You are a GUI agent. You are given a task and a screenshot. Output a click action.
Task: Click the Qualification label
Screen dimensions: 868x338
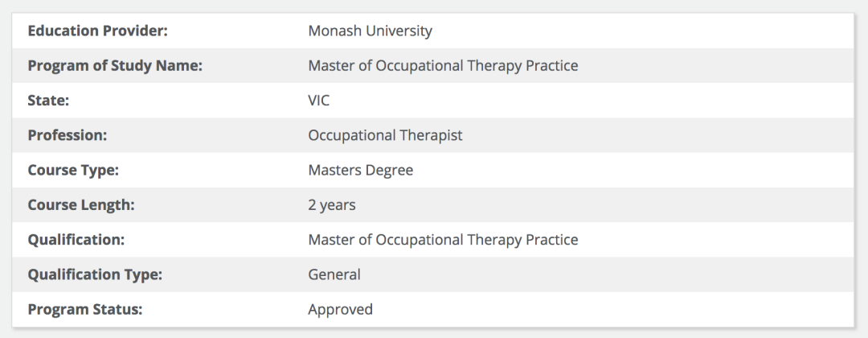coord(76,240)
